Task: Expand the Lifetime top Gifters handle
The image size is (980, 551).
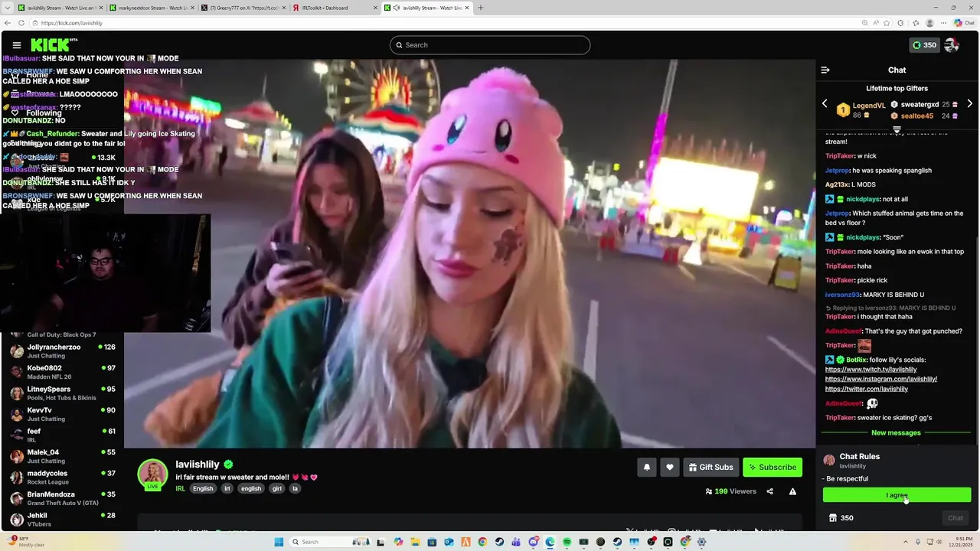Action: [897, 129]
